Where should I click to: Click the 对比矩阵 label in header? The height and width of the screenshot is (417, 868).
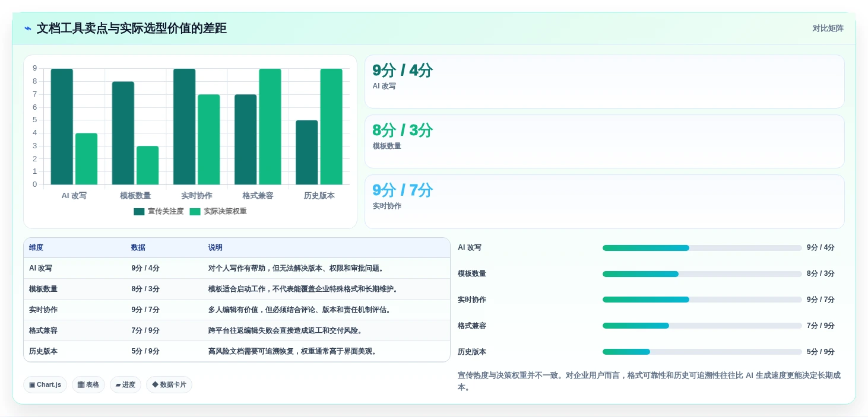tap(828, 28)
